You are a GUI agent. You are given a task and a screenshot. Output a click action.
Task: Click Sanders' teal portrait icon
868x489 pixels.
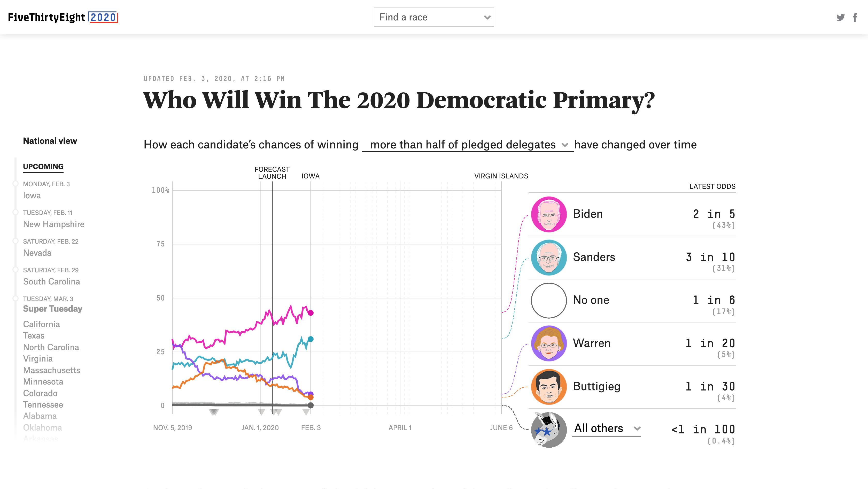[x=548, y=257]
